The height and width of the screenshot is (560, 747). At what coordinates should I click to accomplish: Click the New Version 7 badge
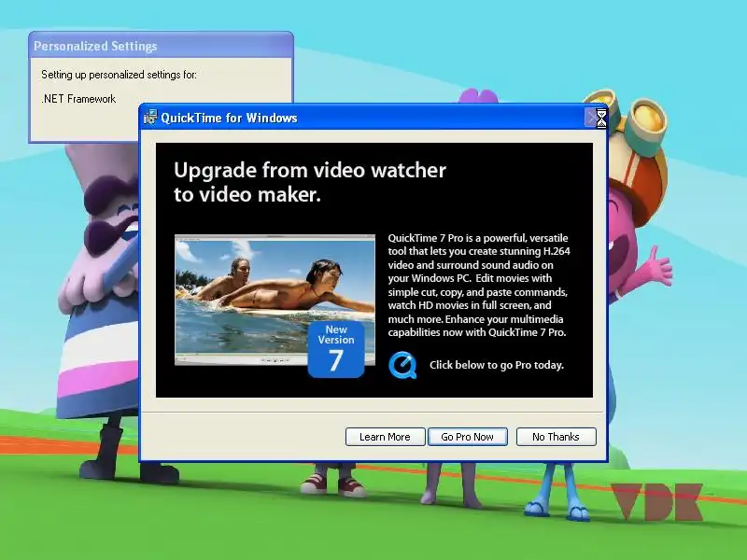pos(336,349)
